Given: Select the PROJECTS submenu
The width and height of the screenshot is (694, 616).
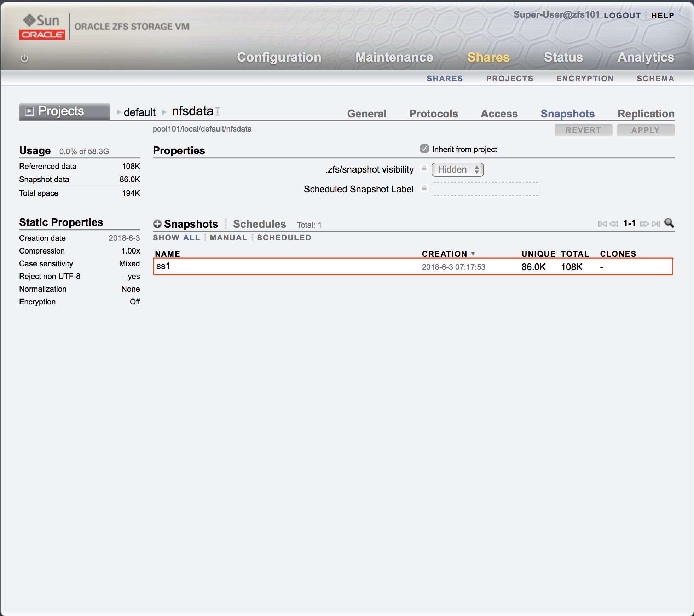Looking at the screenshot, I should pos(509,79).
